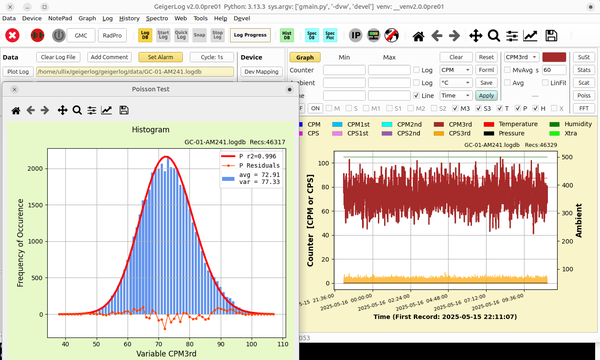
Task: Click the IP address icon
Action: coord(355,36)
